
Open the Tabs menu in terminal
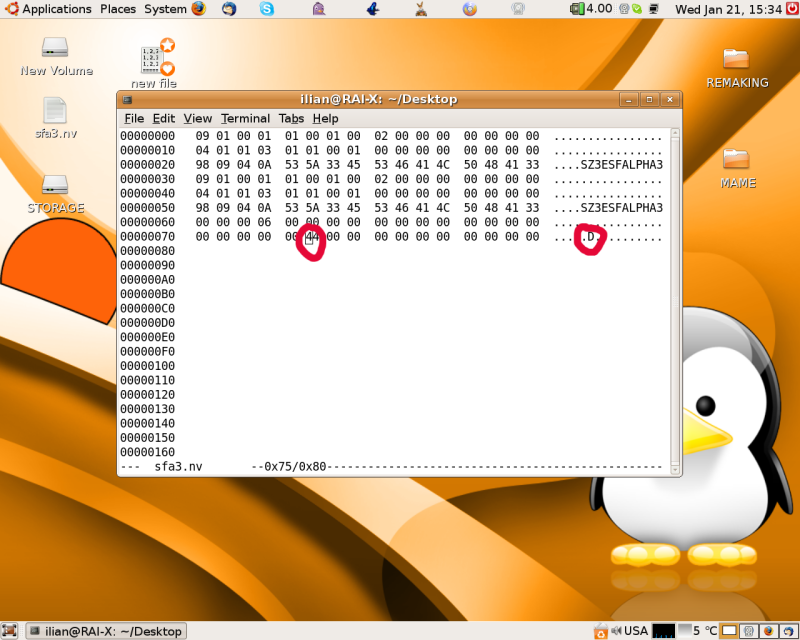click(291, 118)
